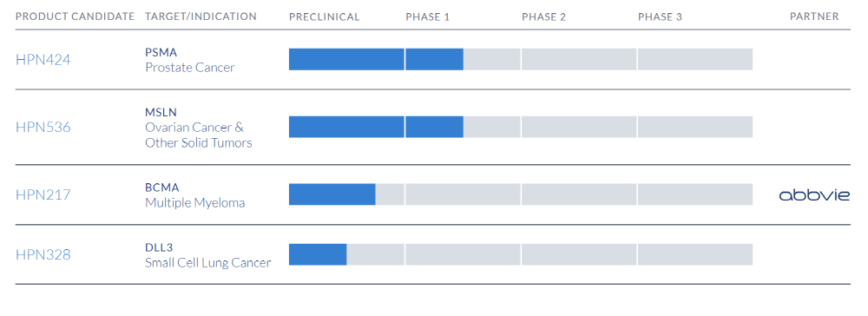Open the HPN536 product candidate link

tap(43, 128)
